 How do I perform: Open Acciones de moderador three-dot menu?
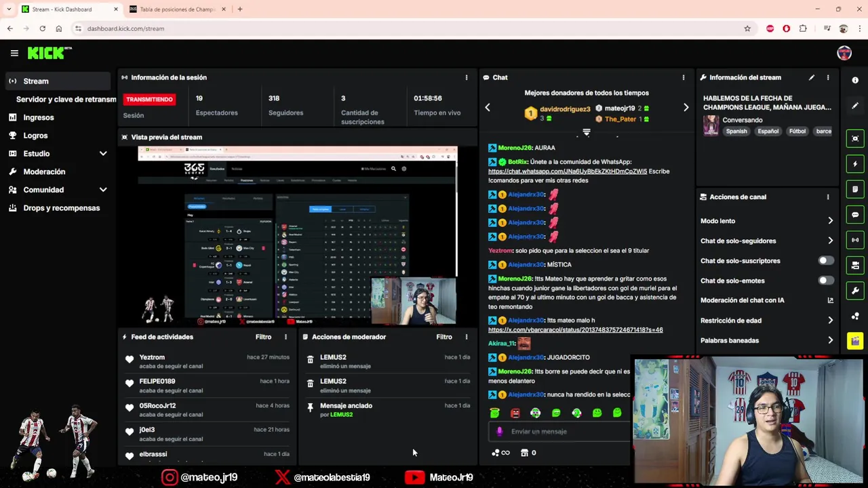pyautogui.click(x=466, y=337)
